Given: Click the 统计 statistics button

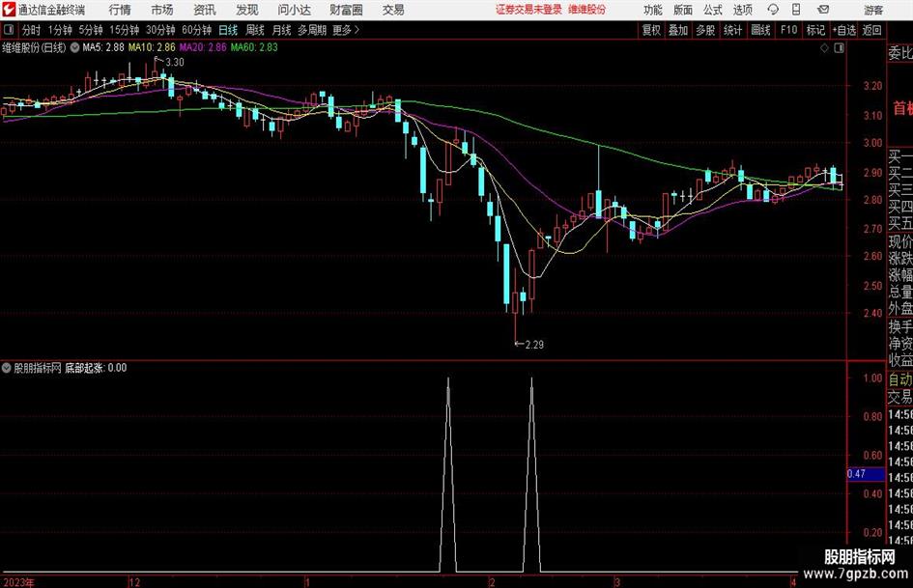Looking at the screenshot, I should [732, 30].
